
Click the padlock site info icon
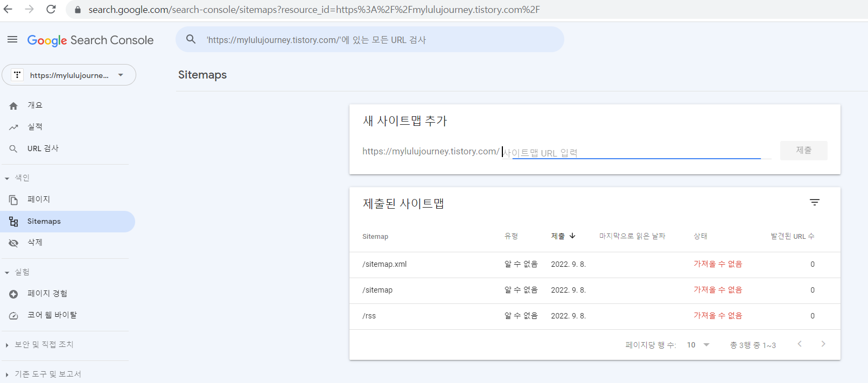click(x=78, y=10)
